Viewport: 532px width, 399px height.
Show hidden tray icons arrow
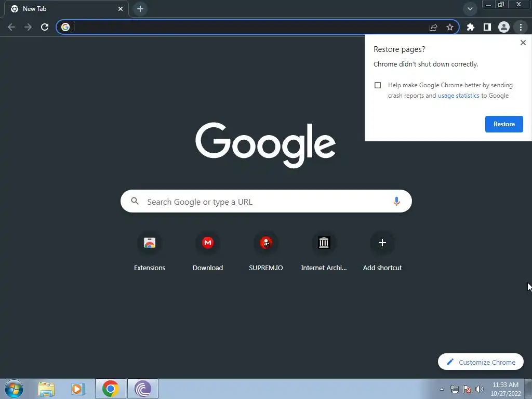(442, 390)
